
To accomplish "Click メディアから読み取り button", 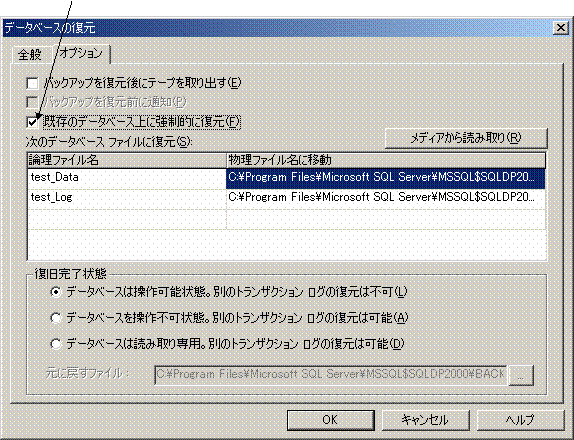I will click(x=466, y=138).
